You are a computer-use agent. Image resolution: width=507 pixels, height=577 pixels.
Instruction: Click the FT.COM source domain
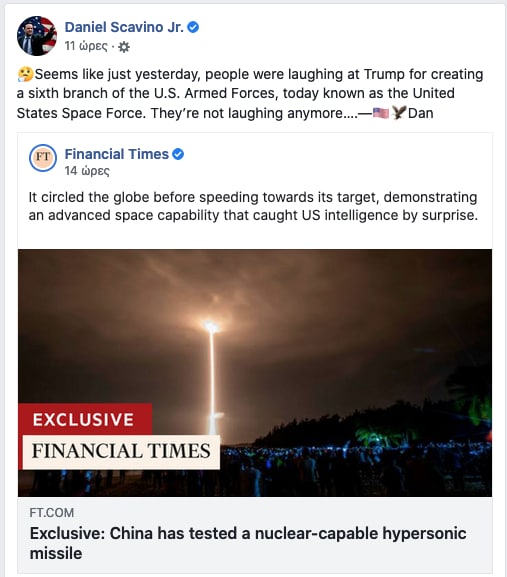tap(52, 513)
